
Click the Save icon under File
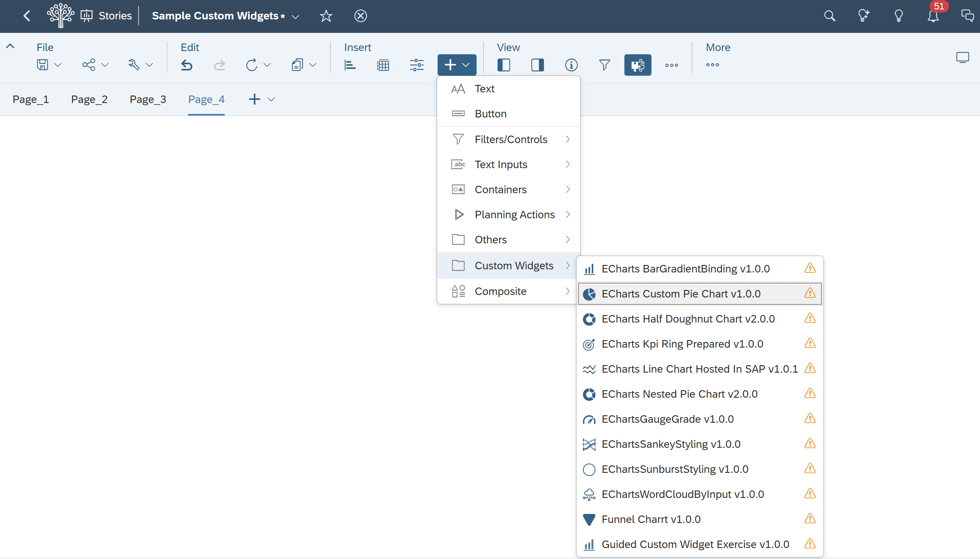click(42, 65)
